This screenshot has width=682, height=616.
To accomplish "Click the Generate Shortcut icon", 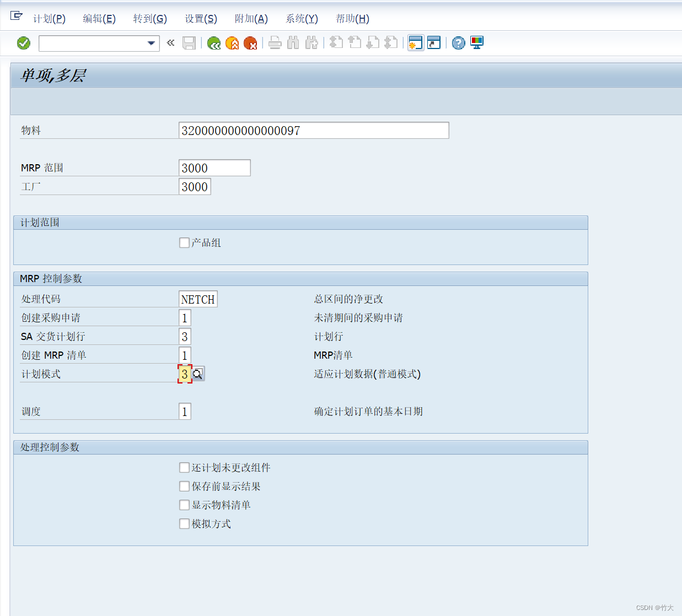I will click(434, 43).
